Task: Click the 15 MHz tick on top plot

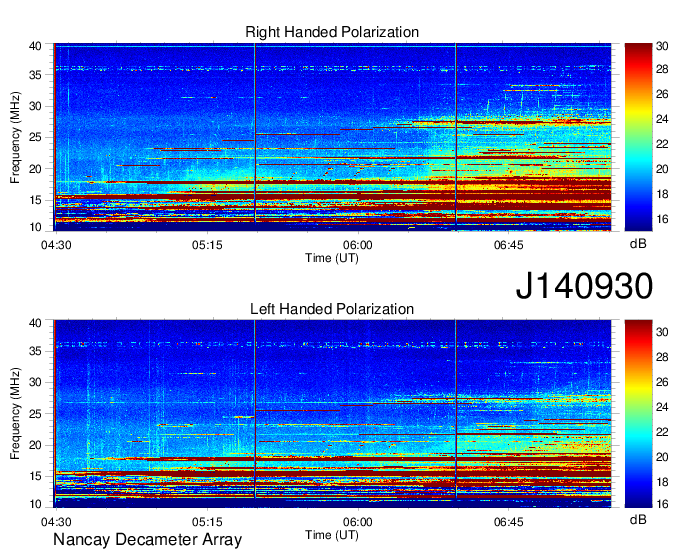Action: click(x=35, y=200)
